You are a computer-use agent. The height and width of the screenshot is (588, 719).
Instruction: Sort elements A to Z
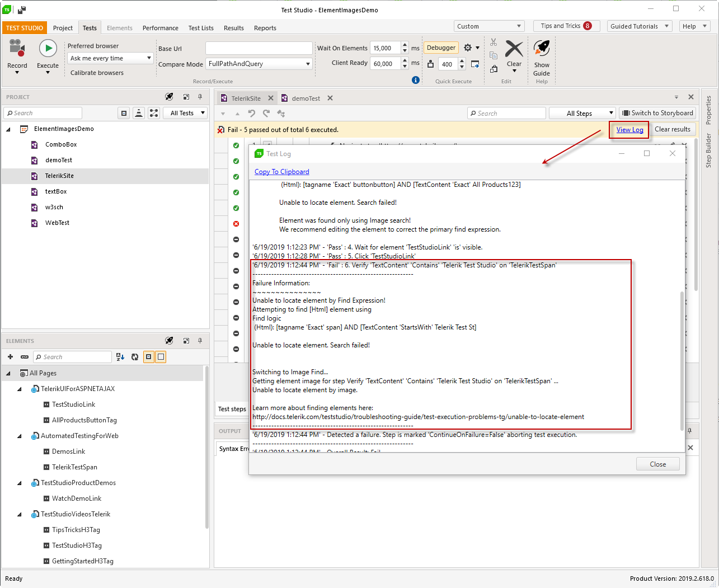[x=120, y=356]
